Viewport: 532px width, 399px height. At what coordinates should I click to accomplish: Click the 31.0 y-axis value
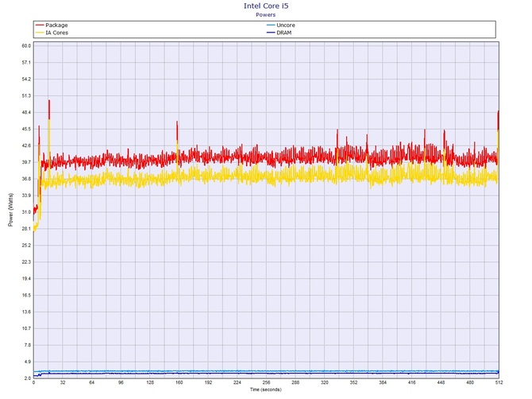tap(26, 212)
